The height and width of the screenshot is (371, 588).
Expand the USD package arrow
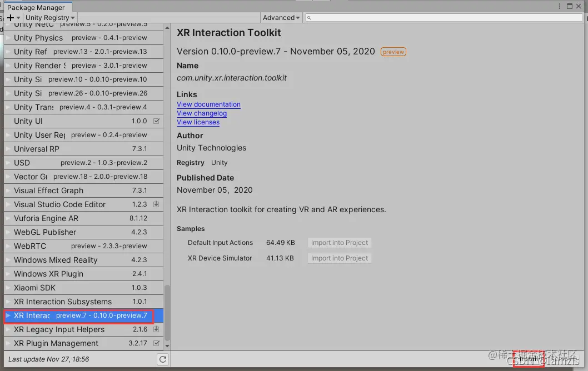(8, 163)
